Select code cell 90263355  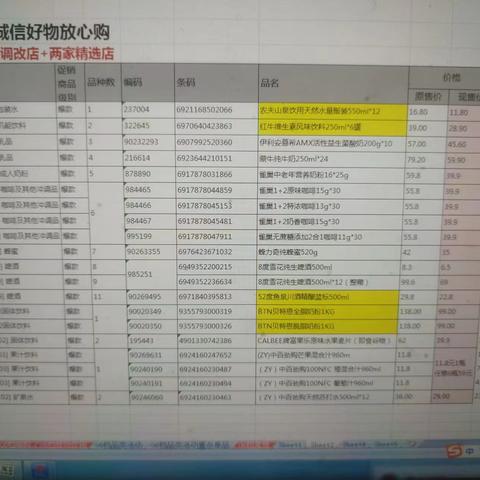coord(151,251)
